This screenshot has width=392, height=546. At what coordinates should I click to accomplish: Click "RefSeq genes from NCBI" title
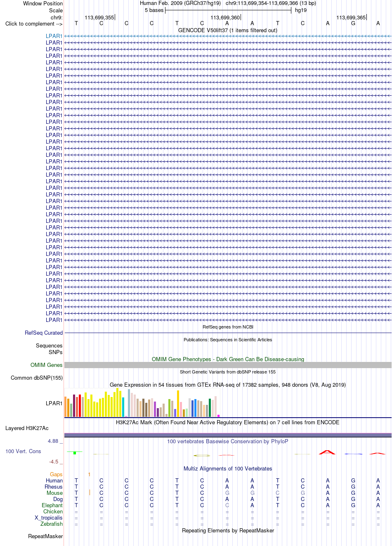(228, 327)
